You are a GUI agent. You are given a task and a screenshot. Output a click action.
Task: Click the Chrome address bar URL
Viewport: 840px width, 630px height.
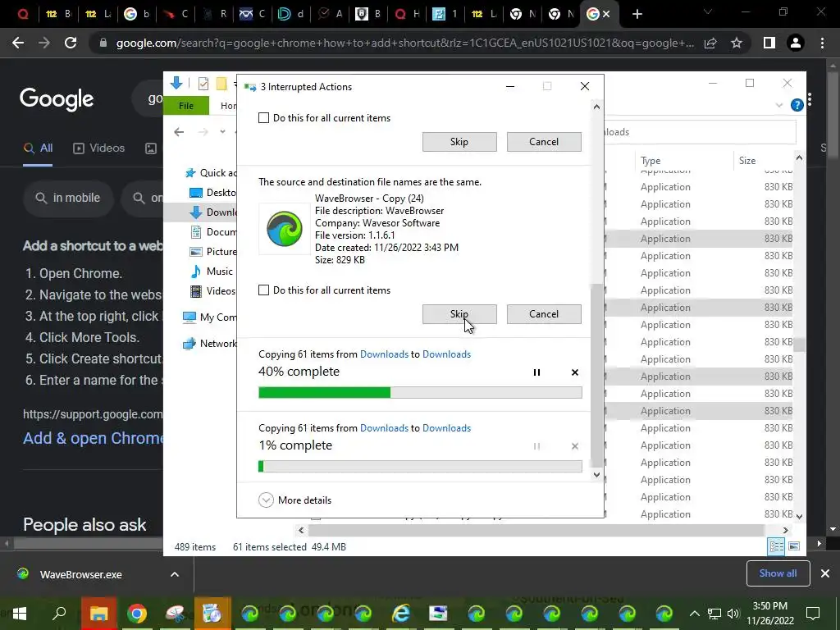click(x=404, y=43)
